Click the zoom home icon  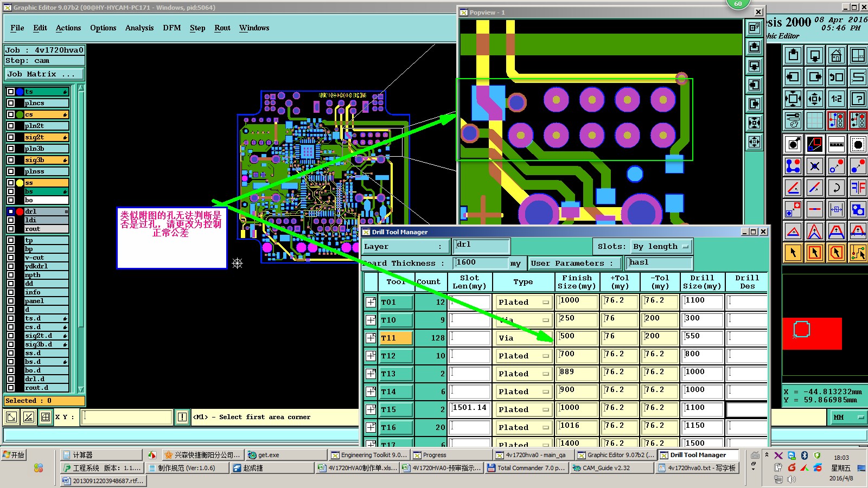[x=837, y=55]
